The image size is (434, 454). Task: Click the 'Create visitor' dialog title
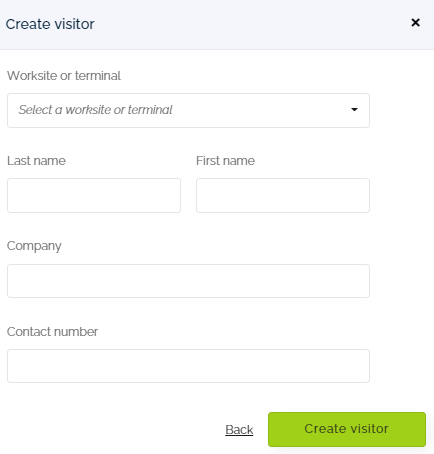(x=50, y=24)
